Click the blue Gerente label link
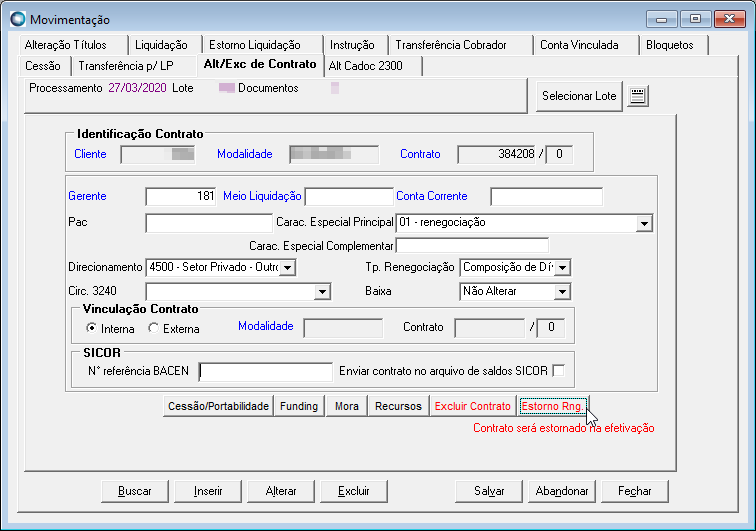This screenshot has width=756, height=531. [x=87, y=196]
